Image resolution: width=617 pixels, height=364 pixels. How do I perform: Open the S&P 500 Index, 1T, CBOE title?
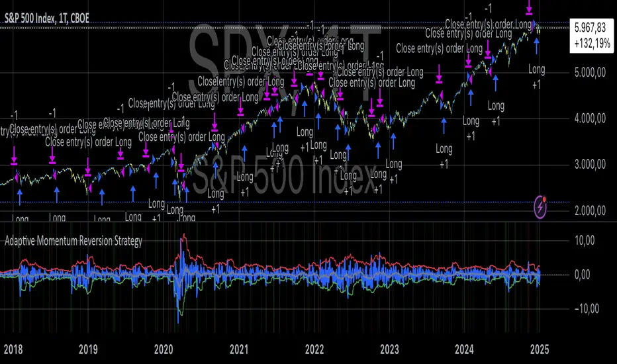47,18
